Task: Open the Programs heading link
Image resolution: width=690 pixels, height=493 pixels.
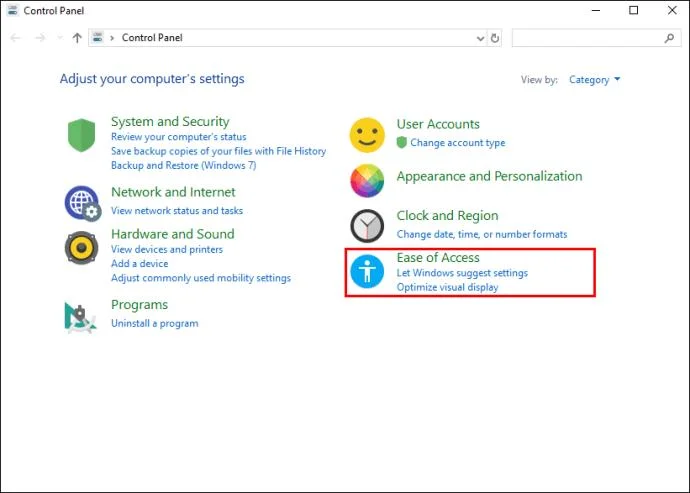Action: click(x=139, y=305)
